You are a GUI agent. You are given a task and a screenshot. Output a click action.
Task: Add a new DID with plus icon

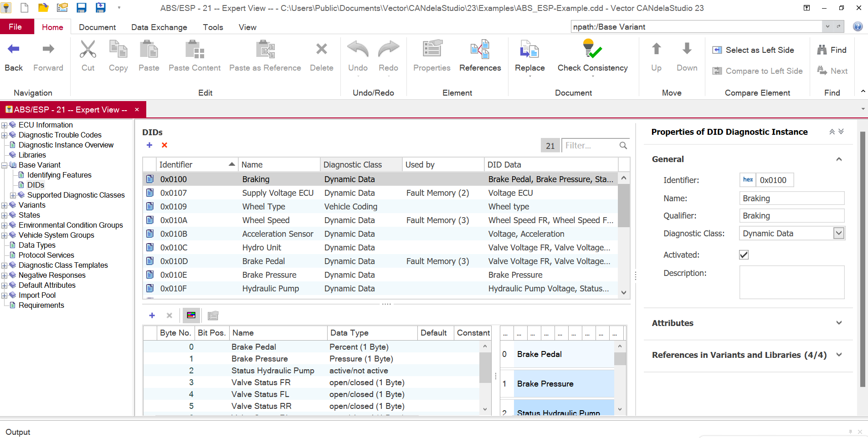[x=149, y=145]
